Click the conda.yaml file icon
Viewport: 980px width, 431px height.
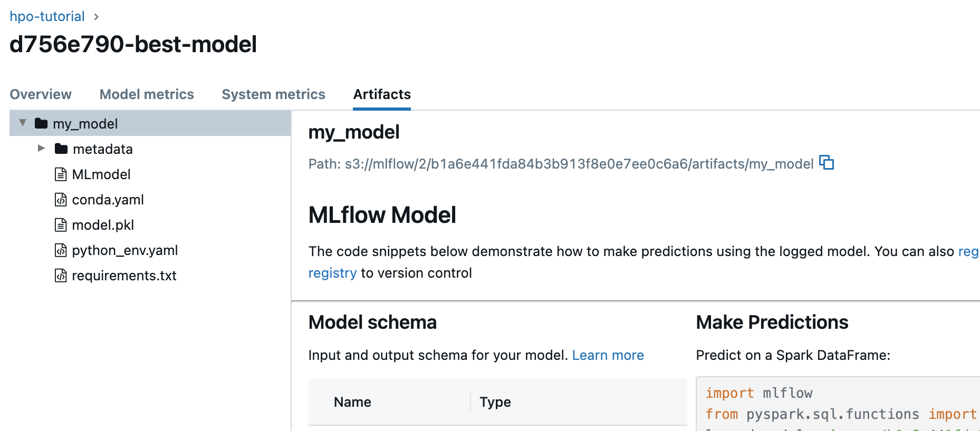tap(61, 199)
